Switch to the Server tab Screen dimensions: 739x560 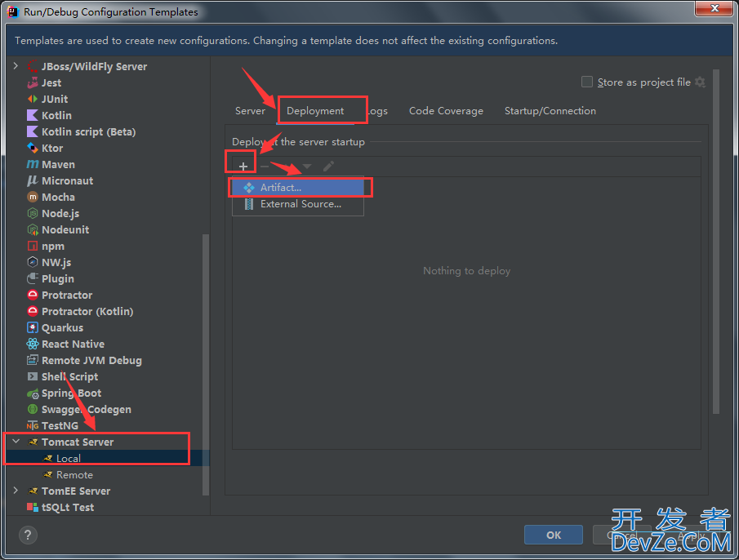click(250, 111)
